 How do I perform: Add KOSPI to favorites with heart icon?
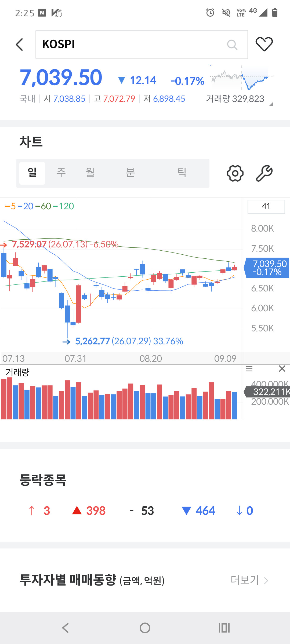[x=264, y=44]
